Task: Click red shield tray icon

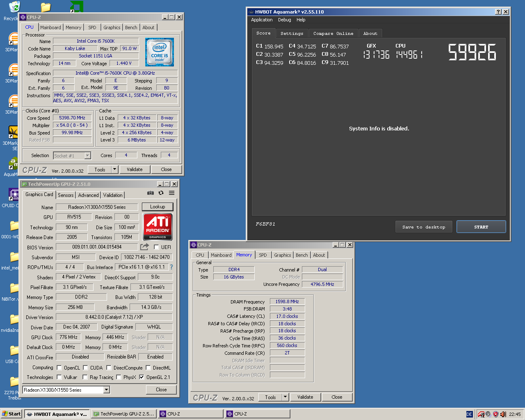Action: [495, 414]
